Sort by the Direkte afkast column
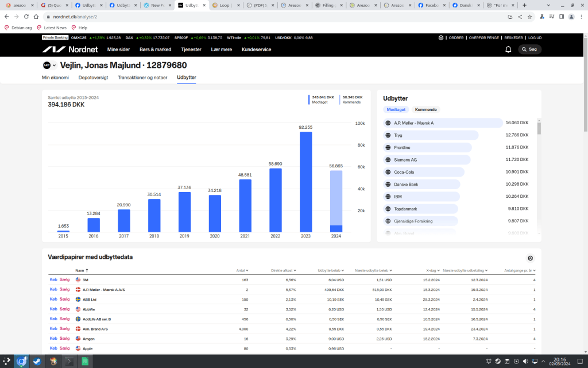The width and height of the screenshot is (588, 368). click(283, 270)
